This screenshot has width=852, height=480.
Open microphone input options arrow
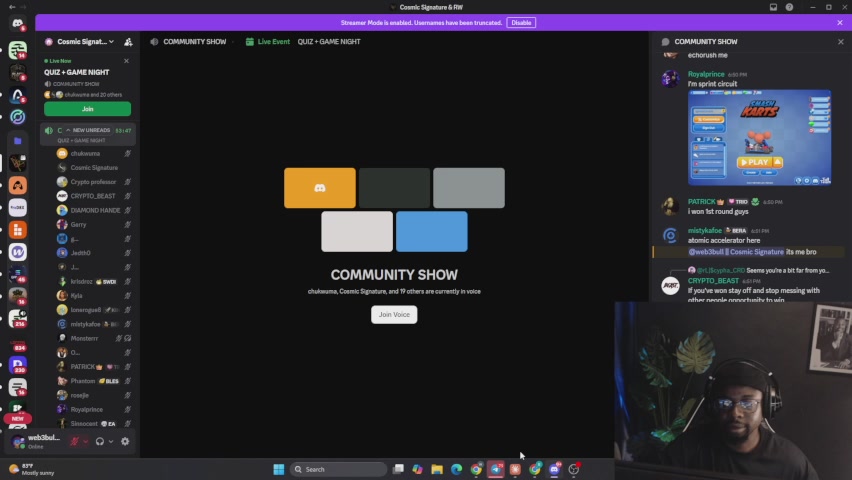(x=86, y=441)
